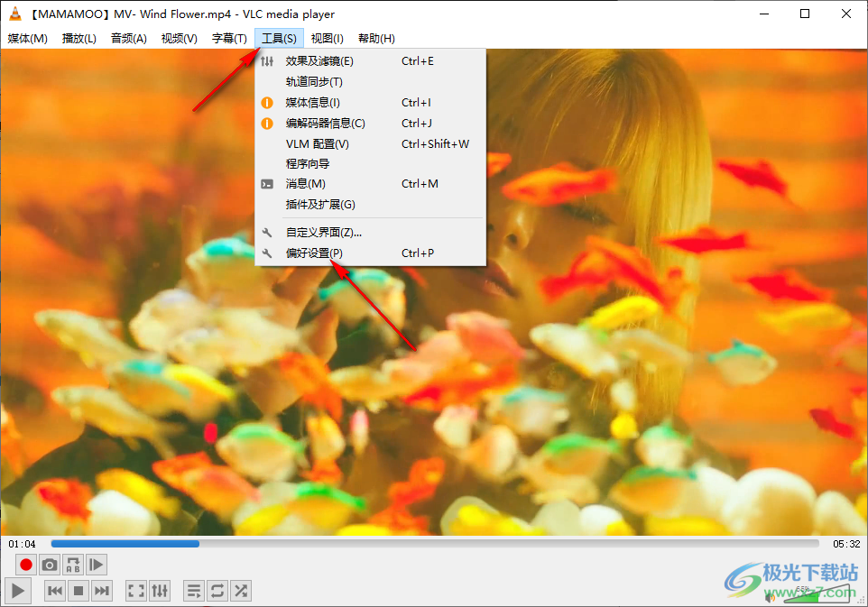Screen dimensions: 868x607
Task: Click the window resize grip corner
Action: click(x=863, y=602)
